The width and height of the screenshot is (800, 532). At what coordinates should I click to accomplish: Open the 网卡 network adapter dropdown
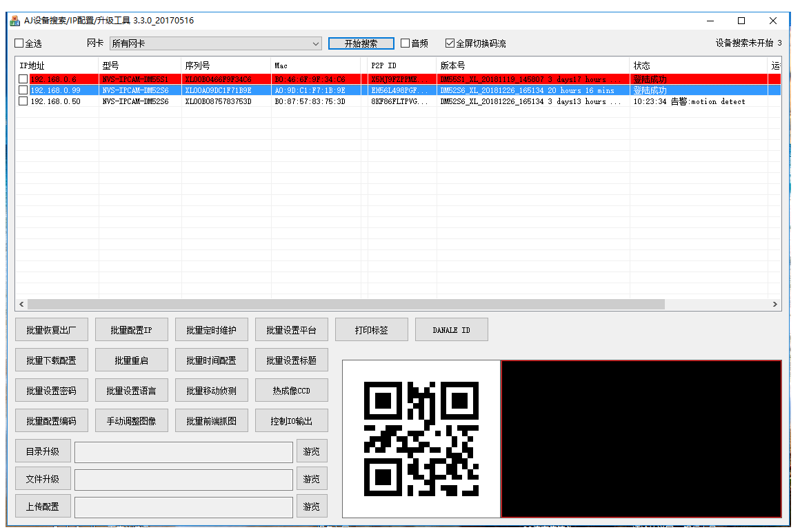coord(216,44)
